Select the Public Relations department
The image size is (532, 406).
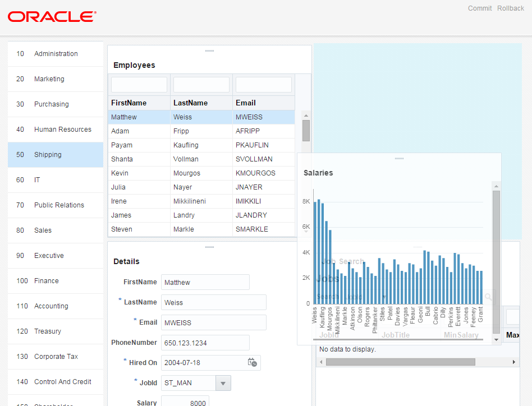pos(56,205)
